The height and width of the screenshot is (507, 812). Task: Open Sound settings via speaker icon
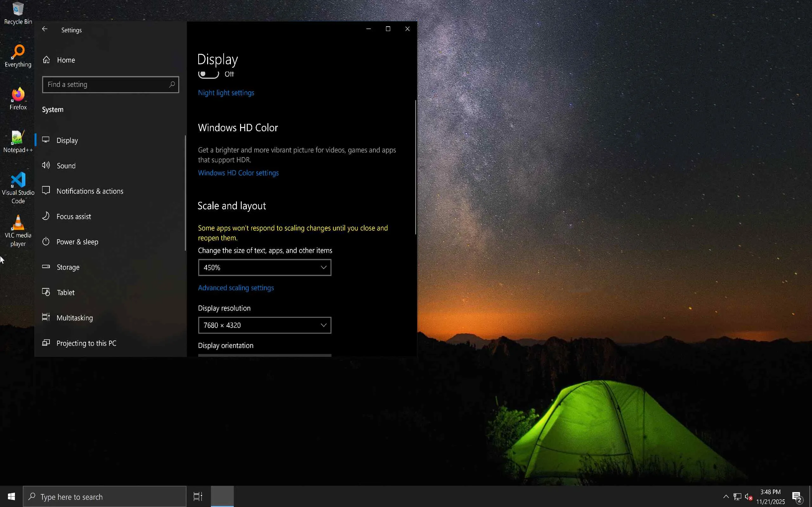click(46, 165)
